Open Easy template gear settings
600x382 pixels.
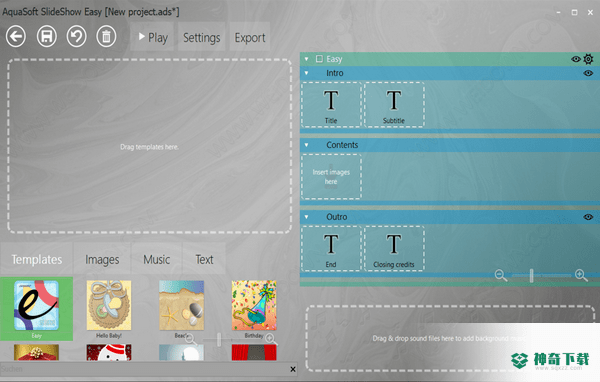(x=588, y=59)
